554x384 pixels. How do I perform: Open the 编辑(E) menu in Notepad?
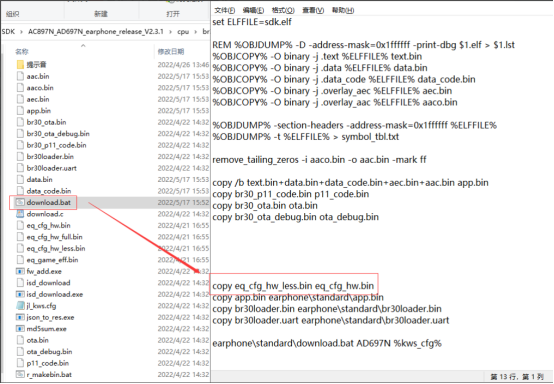[x=253, y=10]
